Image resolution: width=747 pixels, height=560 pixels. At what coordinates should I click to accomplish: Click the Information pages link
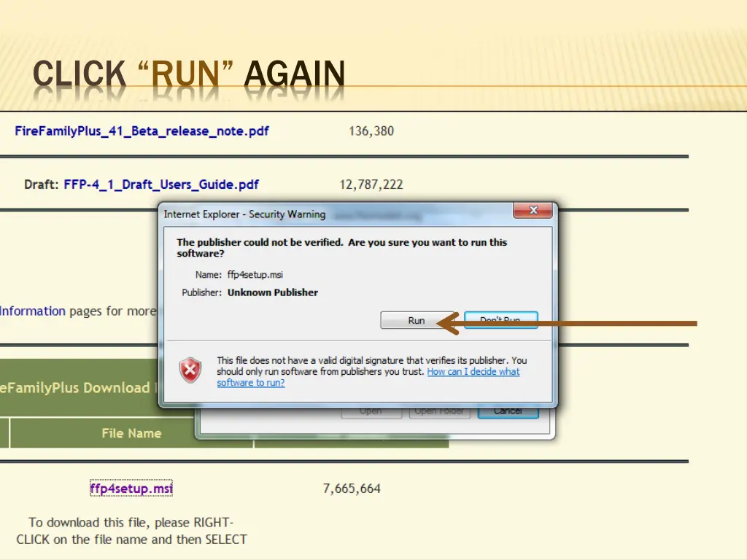click(x=33, y=311)
